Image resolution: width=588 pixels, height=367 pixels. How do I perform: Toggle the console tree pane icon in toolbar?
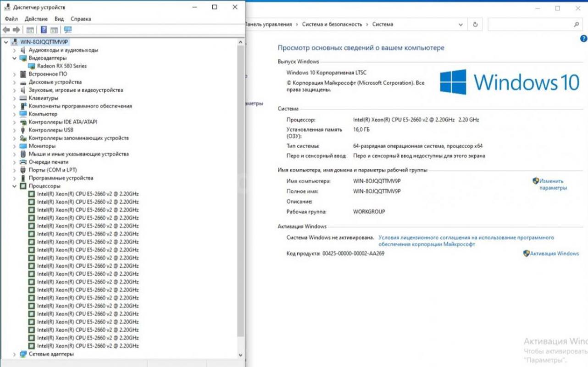pyautogui.click(x=30, y=30)
